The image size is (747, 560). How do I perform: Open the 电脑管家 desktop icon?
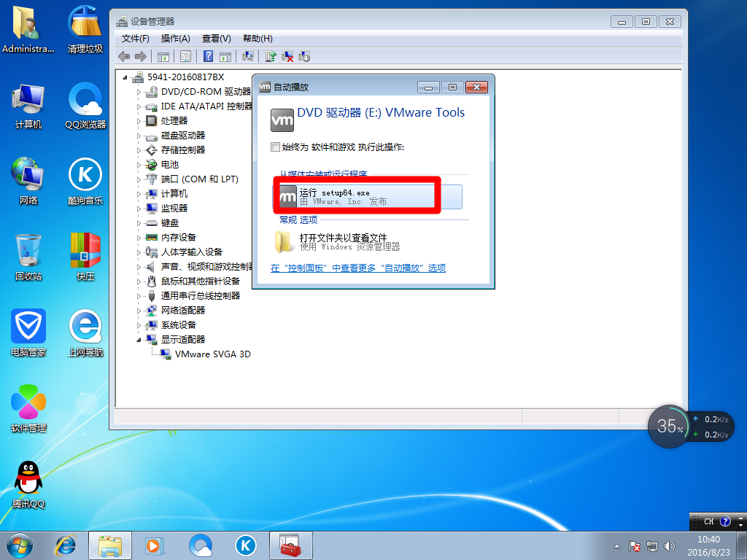[28, 333]
